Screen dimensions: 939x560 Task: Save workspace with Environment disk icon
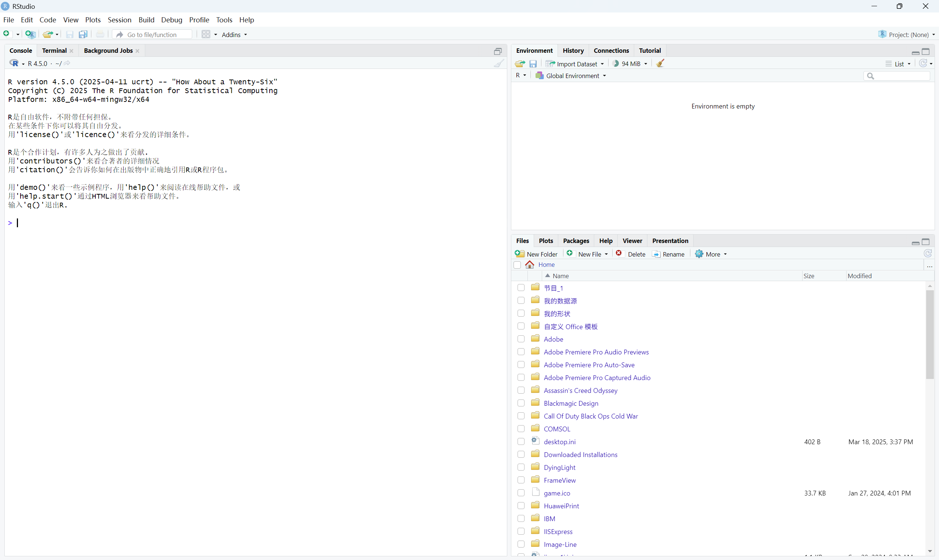pos(533,64)
